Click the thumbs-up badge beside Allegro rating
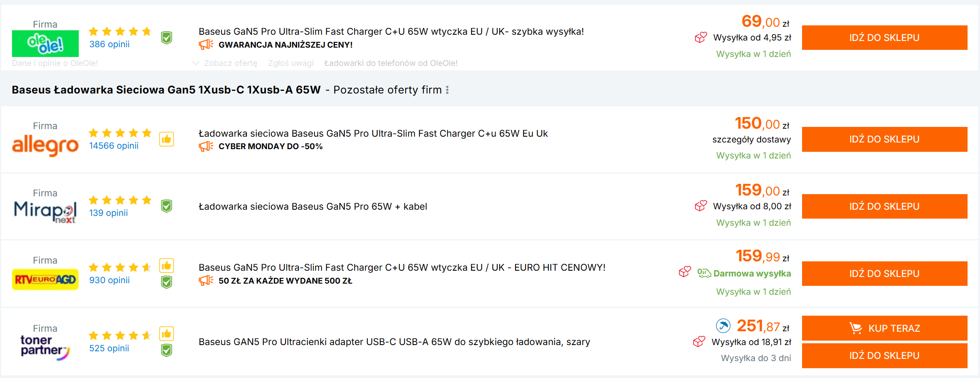The width and height of the screenshot is (980, 378). coord(166,139)
